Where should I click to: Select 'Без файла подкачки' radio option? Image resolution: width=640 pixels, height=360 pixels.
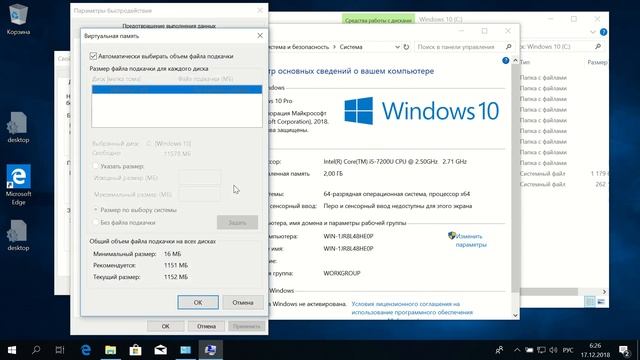[96, 222]
